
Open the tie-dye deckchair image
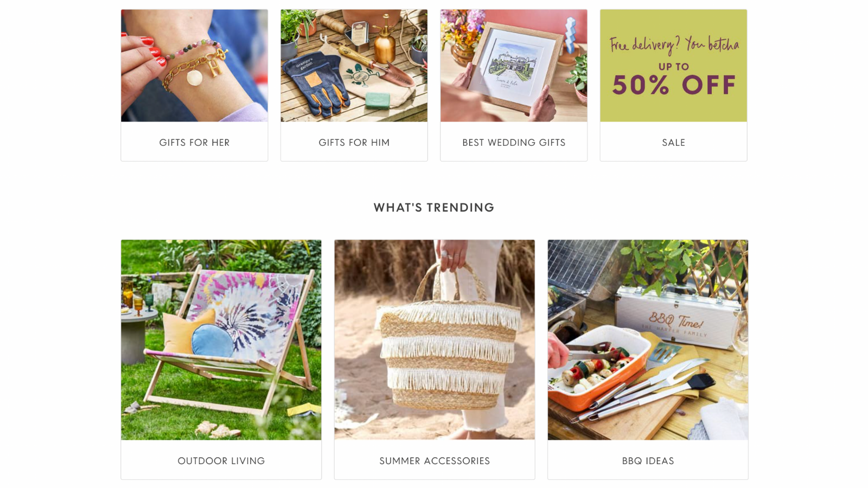[221, 340]
